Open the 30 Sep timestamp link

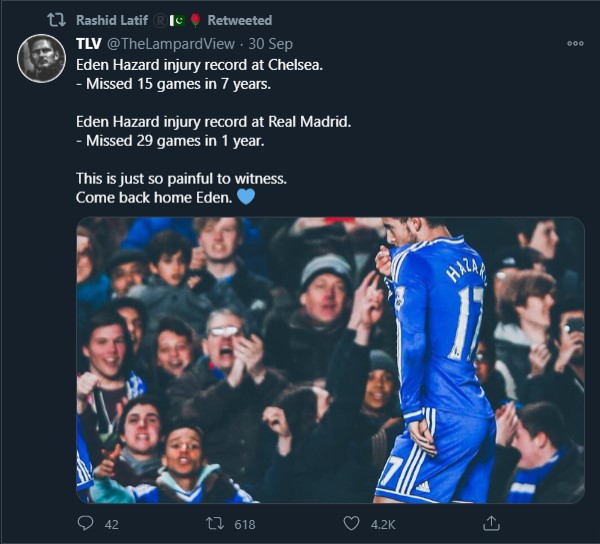tap(271, 44)
